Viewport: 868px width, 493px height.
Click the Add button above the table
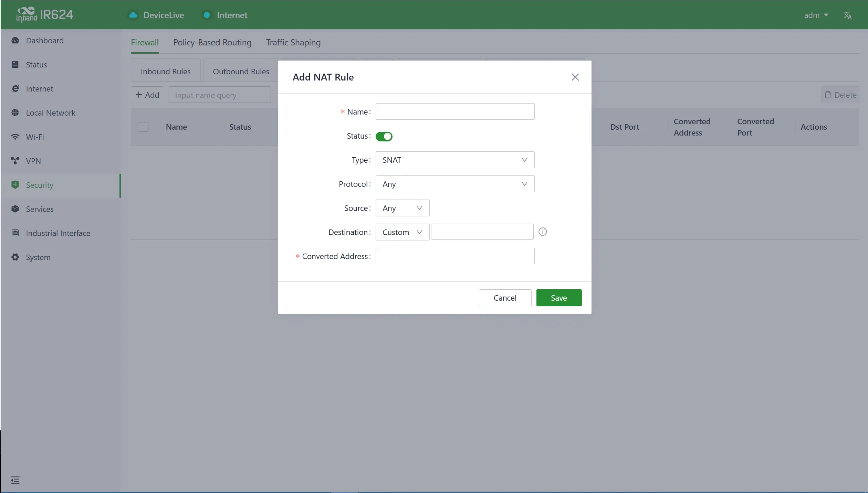click(x=147, y=95)
